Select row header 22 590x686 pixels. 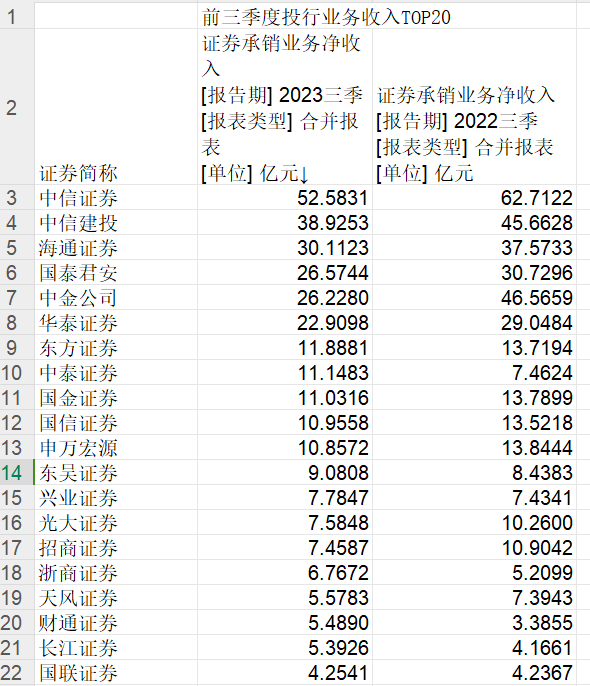coord(17,672)
